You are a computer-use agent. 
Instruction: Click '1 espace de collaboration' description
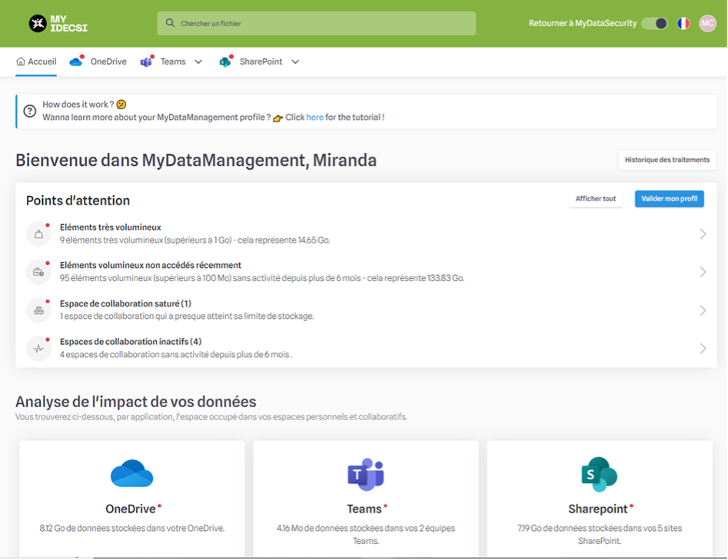pyautogui.click(x=187, y=316)
